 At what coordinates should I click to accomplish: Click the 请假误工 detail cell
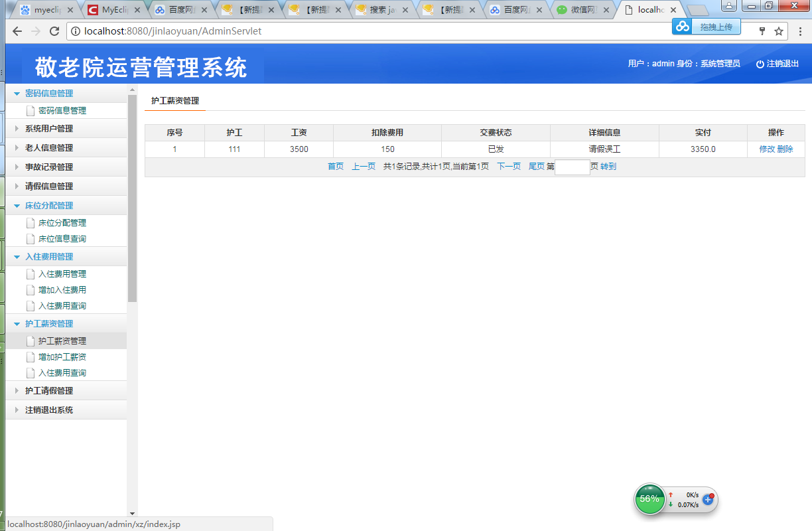tap(604, 149)
